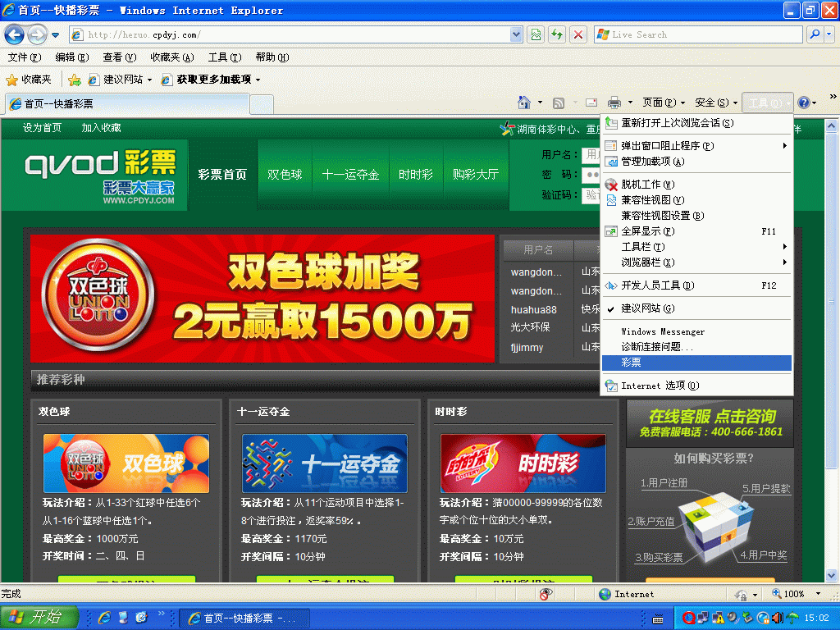Click the 在线客服 点击咨询 banner

click(710, 423)
